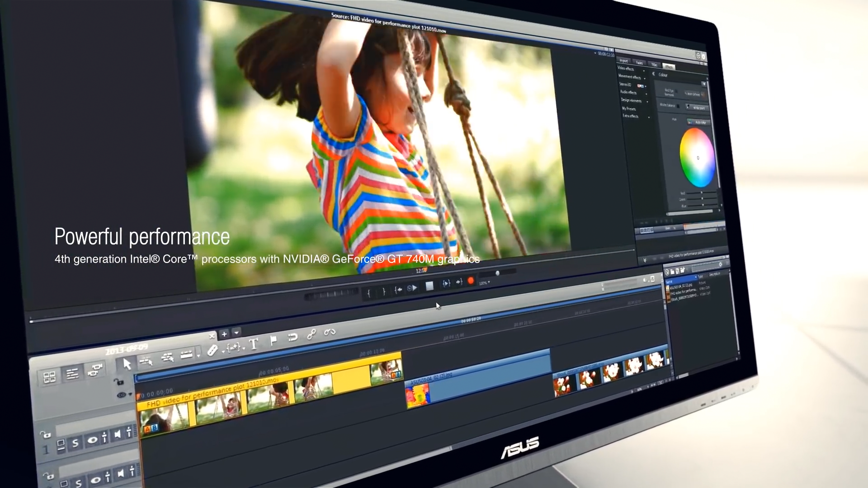Adjust the Red colour slider
The width and height of the screenshot is (868, 488).
click(x=702, y=193)
